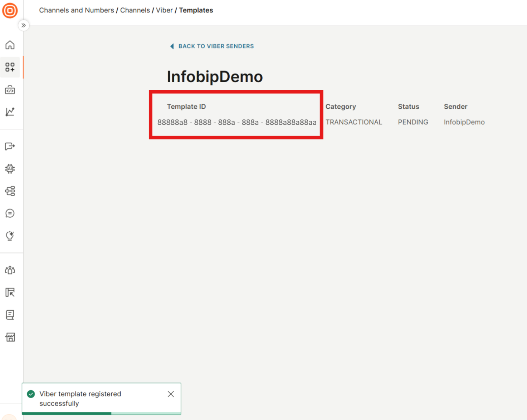The width and height of the screenshot is (527, 420).
Task: Go back to Viber senders link
Action: 216,46
